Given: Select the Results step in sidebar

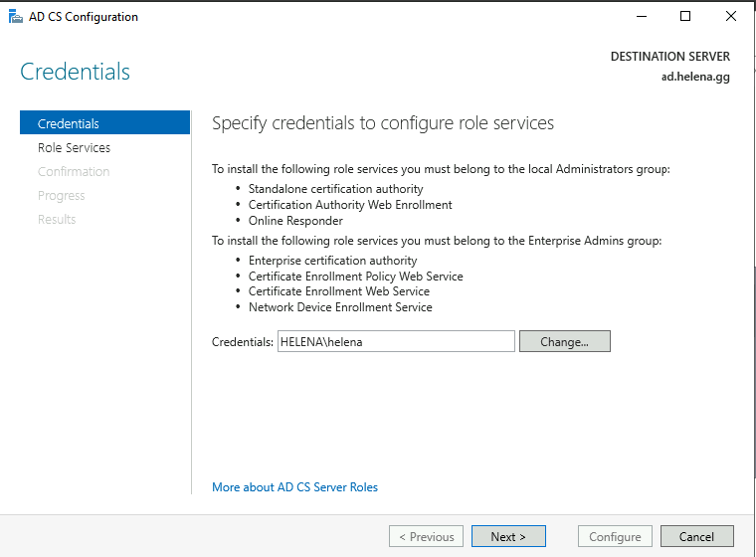Looking at the screenshot, I should 57,219.
